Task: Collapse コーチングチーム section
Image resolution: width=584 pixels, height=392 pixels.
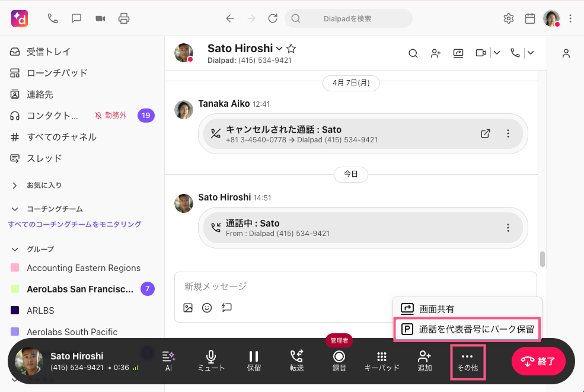Action: (x=14, y=209)
